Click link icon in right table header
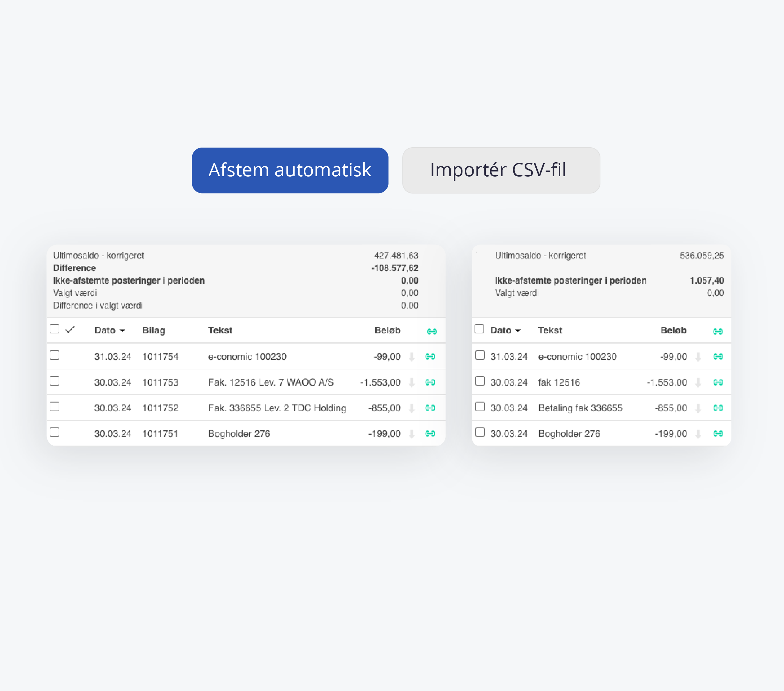 click(x=718, y=331)
